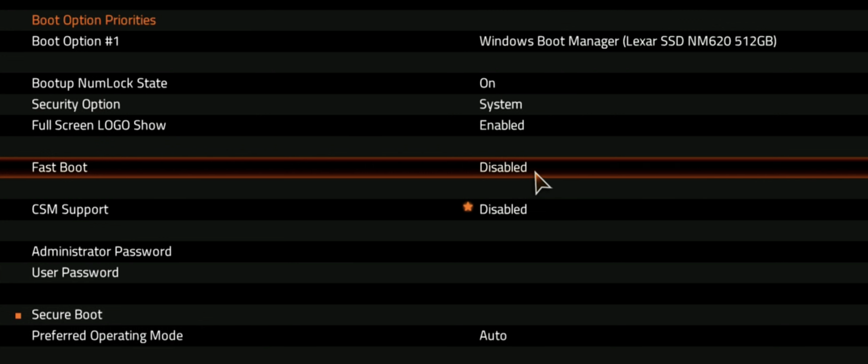
Task: Change the Fast Boot Disabled value
Action: click(503, 168)
